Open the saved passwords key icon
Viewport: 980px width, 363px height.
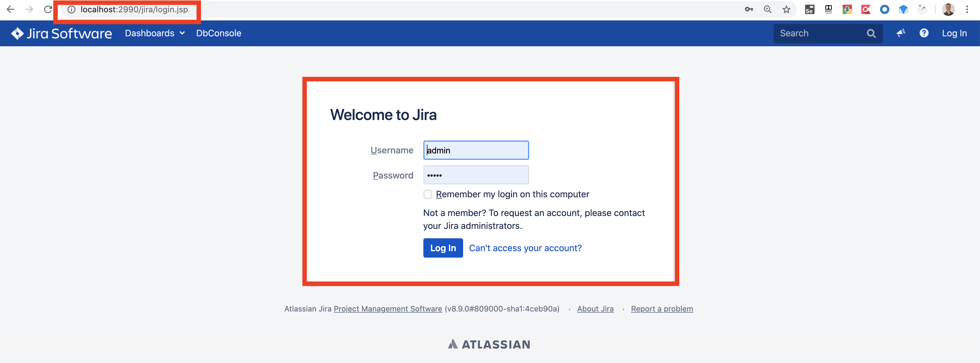coord(749,10)
